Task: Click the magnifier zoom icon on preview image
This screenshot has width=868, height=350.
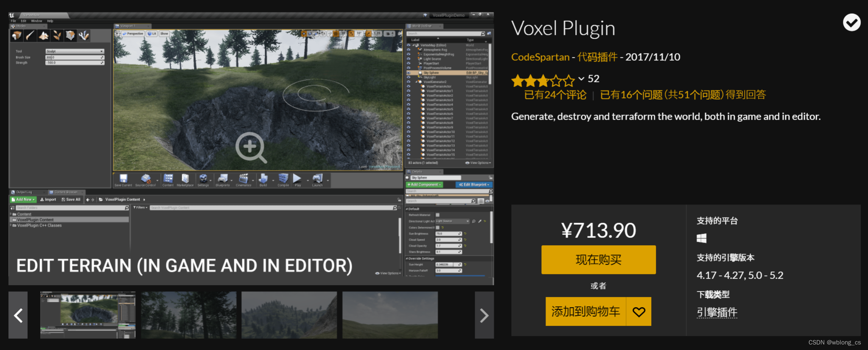Action: pos(251,147)
